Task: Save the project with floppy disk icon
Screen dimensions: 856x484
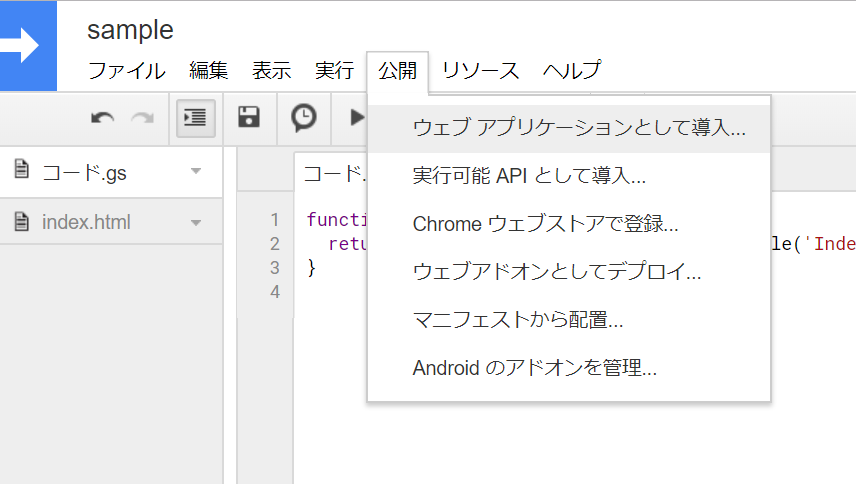Action: point(249,117)
